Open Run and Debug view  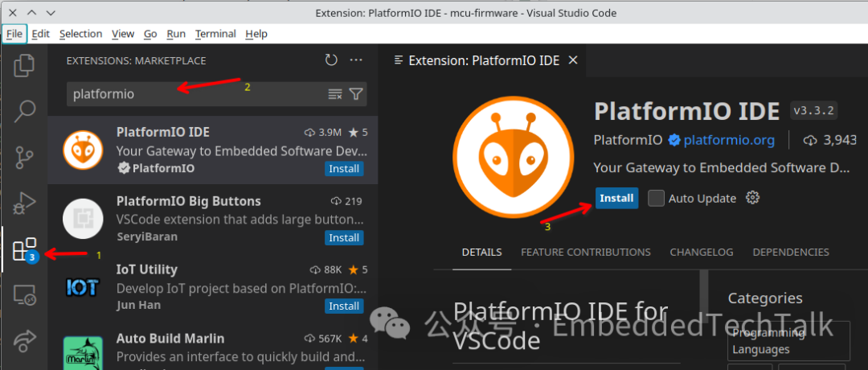click(x=25, y=203)
